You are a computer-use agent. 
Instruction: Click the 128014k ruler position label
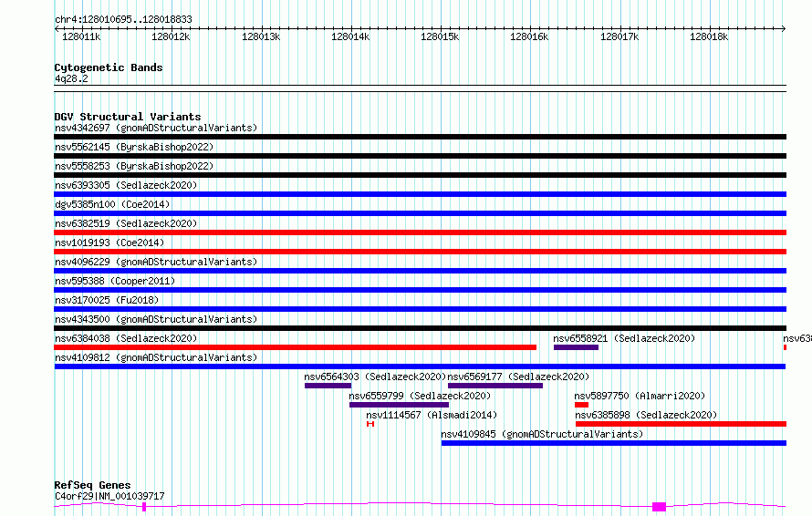coord(350,36)
